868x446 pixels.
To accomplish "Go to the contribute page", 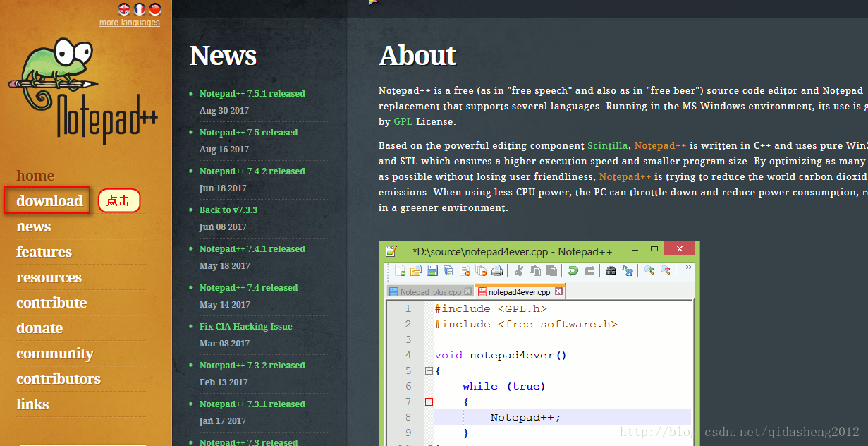I will (51, 303).
